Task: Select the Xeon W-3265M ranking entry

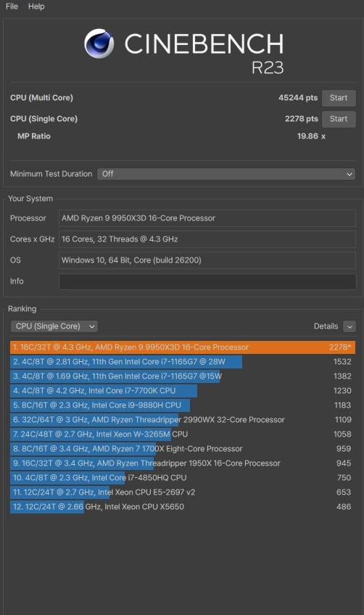Action: pyautogui.click(x=183, y=434)
